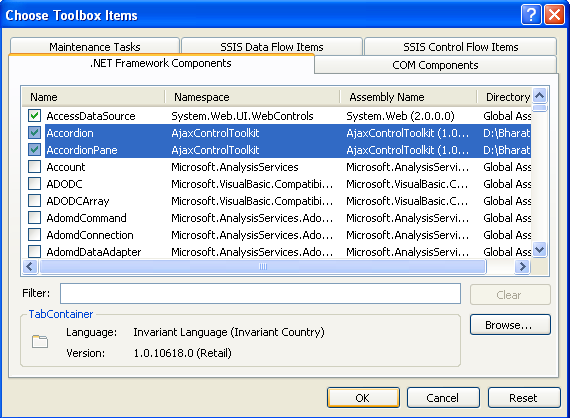This screenshot has height=418, width=570.
Task: Sort by the Assembly Name column header
Action: 408,97
